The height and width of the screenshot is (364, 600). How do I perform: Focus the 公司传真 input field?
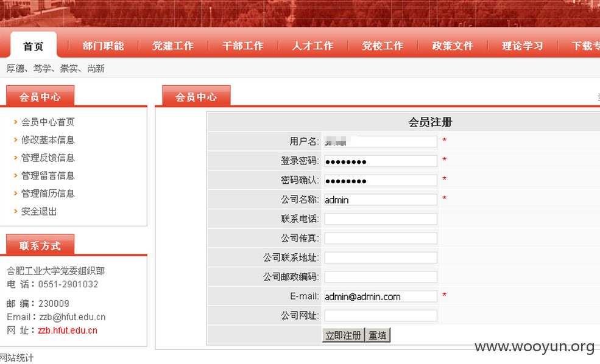click(x=381, y=238)
